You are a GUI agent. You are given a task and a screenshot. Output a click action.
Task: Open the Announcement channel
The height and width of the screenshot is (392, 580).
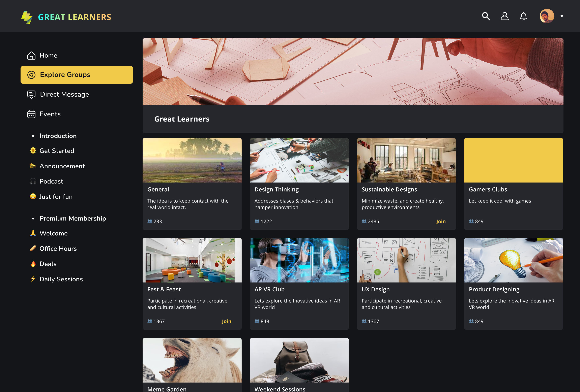tap(62, 166)
